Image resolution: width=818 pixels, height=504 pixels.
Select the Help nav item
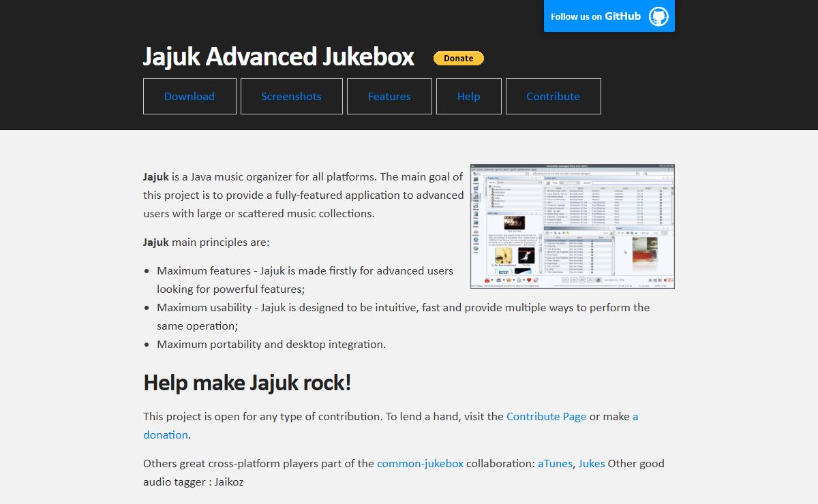point(469,96)
